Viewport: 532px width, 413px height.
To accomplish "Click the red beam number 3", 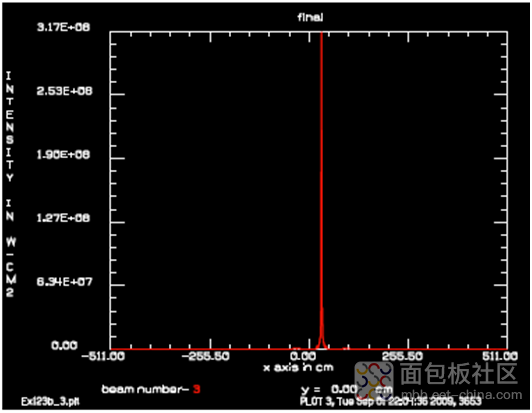I will click(196, 389).
